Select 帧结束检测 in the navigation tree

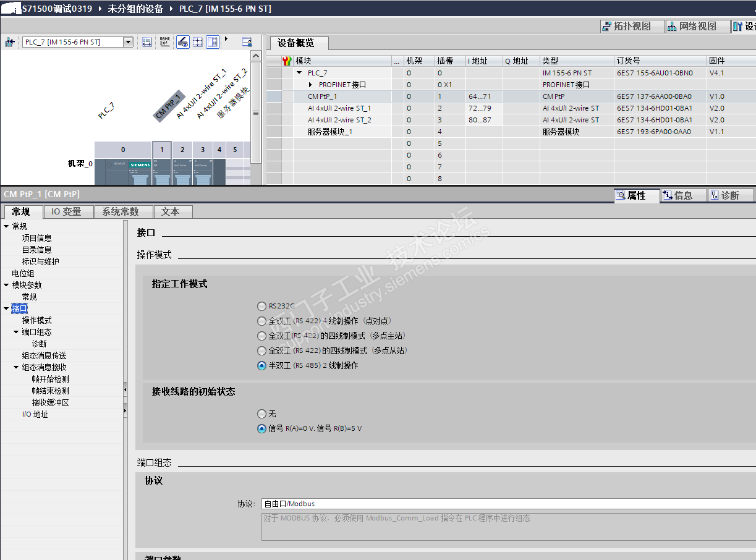(51, 391)
